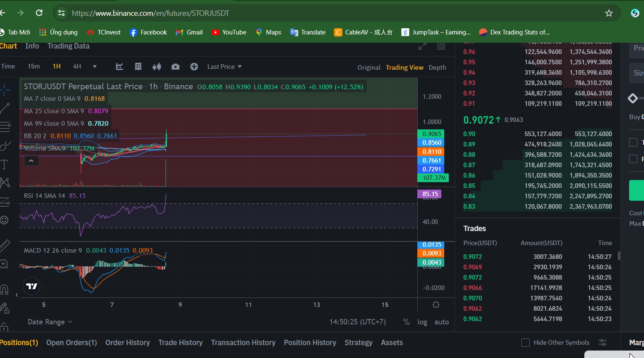Click the 0.90 bid price row
Viewport: 644px width, 358px height.
coord(537,134)
